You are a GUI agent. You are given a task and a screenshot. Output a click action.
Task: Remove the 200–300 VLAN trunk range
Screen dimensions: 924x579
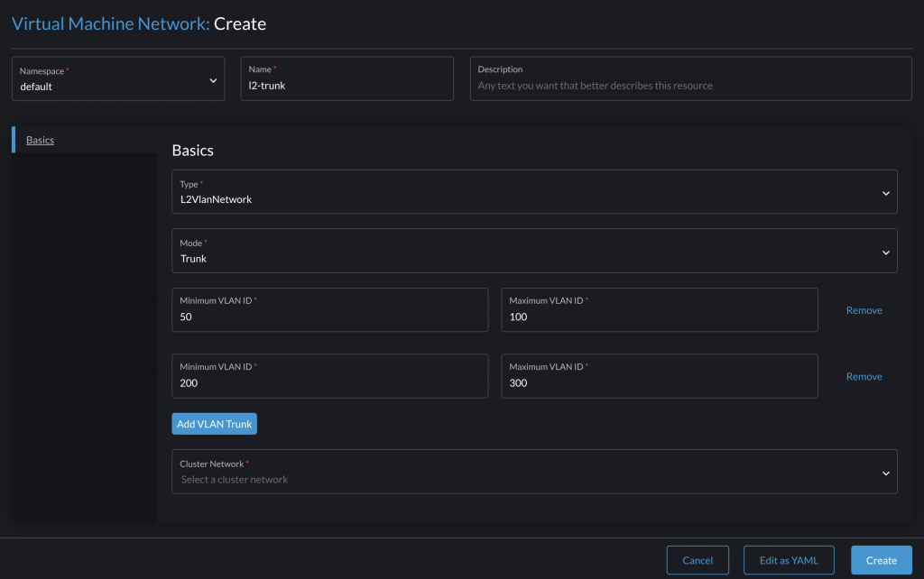864,377
